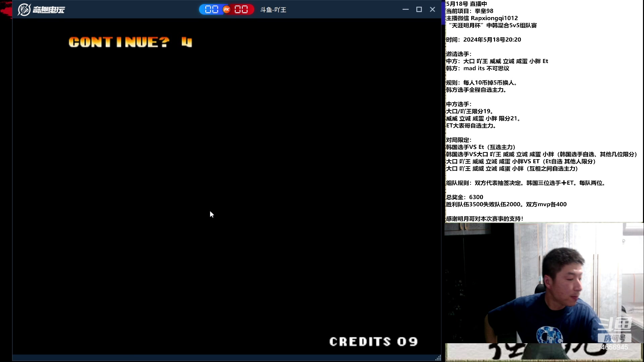Click the 当前项目：拳皇98 line
The width and height of the screenshot is (644, 362).
pos(470,11)
